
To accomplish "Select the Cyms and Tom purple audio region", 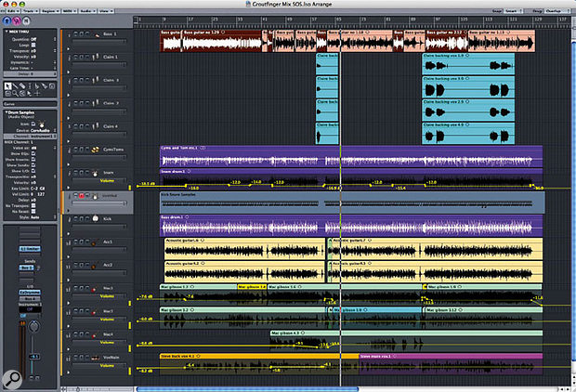I will [351, 156].
